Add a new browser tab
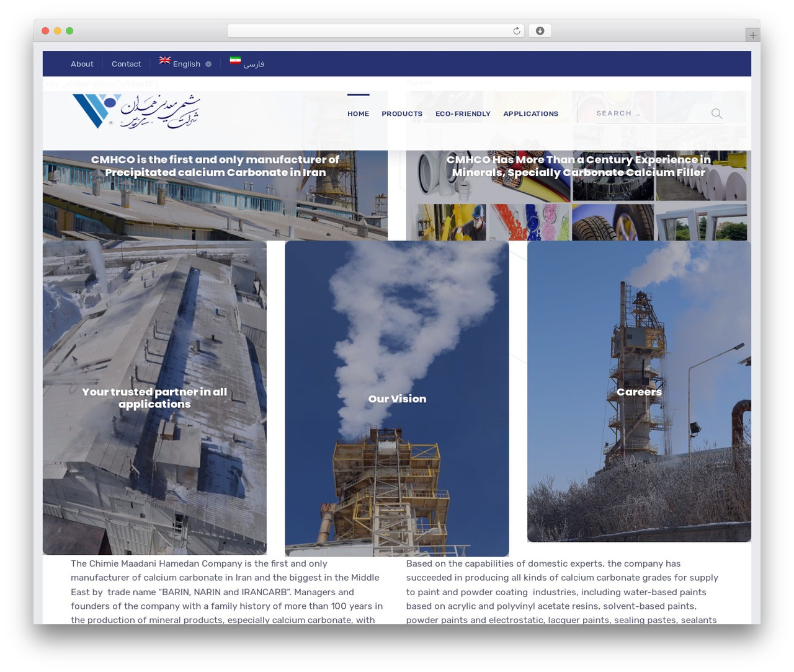This screenshot has height=672, width=794. pos(752,35)
